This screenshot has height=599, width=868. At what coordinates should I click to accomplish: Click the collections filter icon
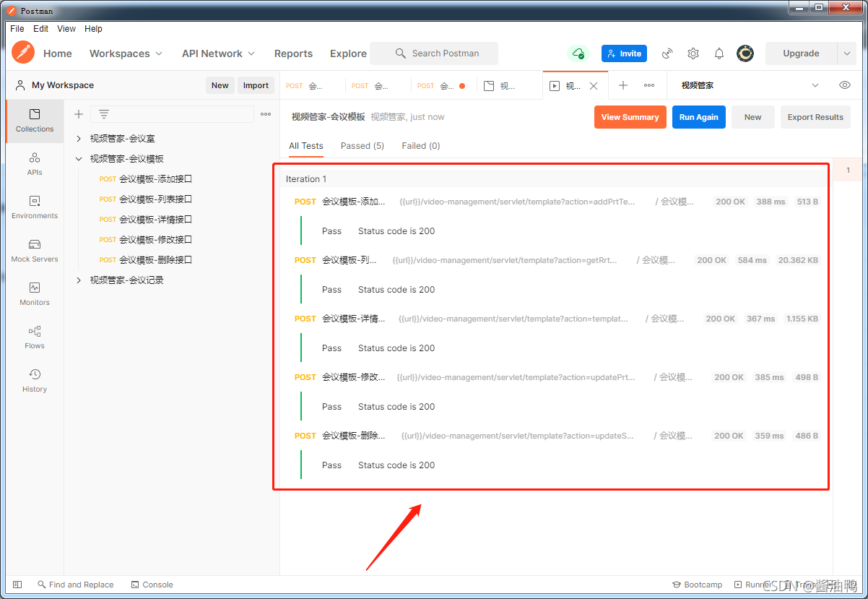(104, 114)
